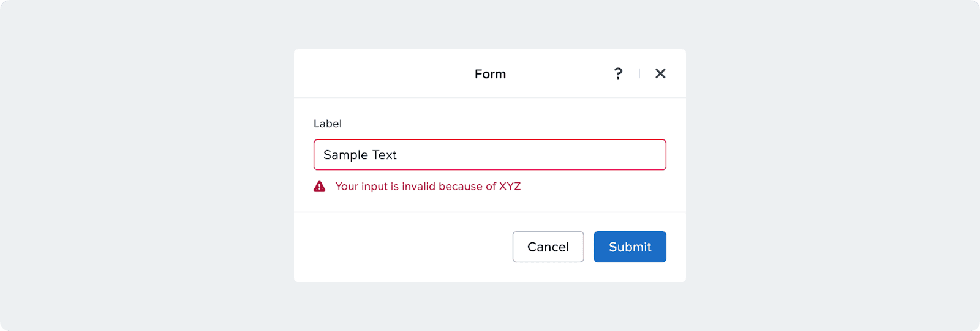Screen dimensions: 980x331
Task: Select the invalid input error message
Action: click(428, 187)
